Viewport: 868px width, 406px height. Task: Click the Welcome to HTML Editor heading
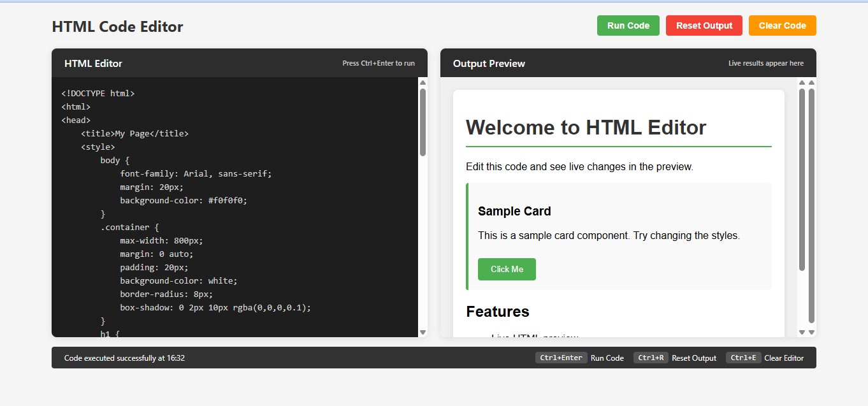tap(586, 127)
